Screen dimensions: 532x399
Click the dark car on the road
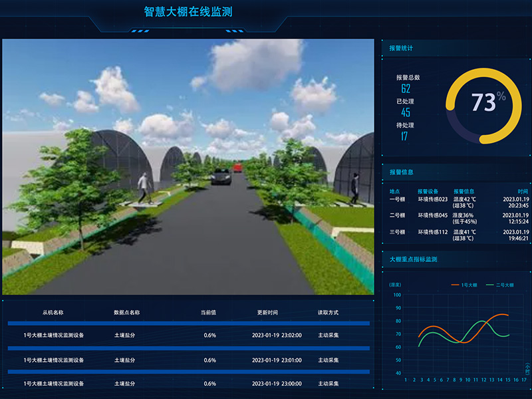click(x=221, y=177)
